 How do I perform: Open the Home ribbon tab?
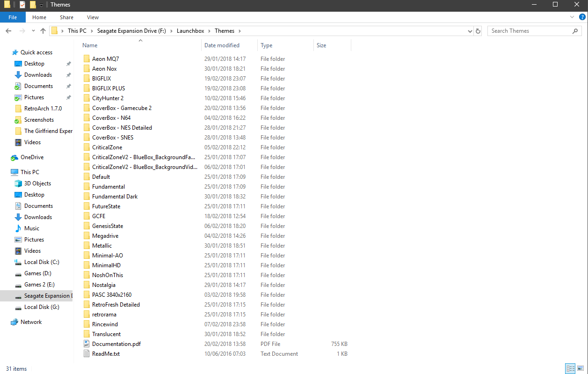[x=39, y=17]
